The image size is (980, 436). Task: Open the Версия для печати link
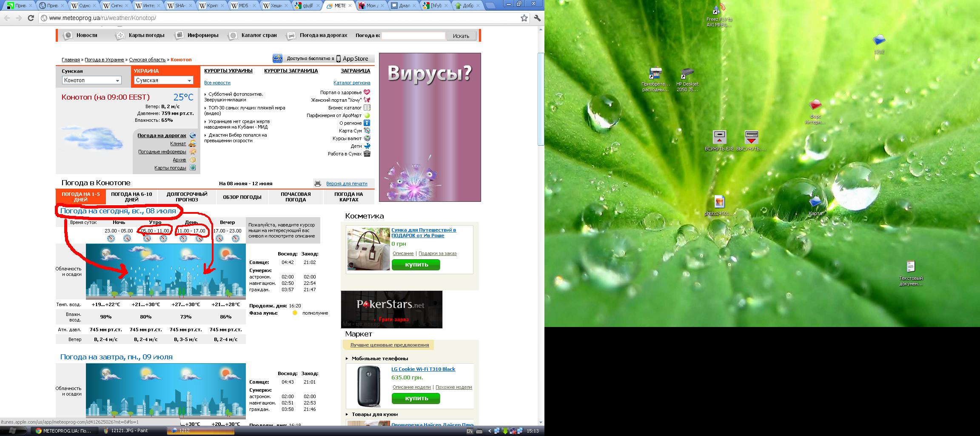[x=347, y=184]
